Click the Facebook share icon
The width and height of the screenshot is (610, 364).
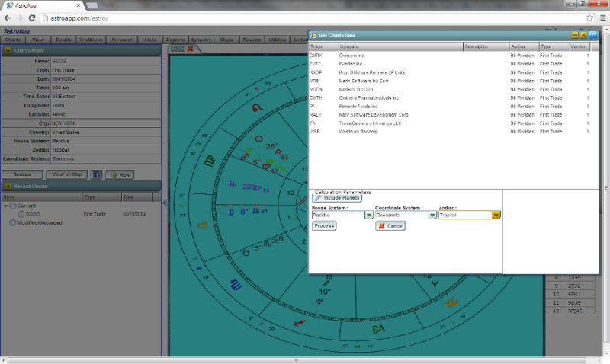[x=98, y=174]
